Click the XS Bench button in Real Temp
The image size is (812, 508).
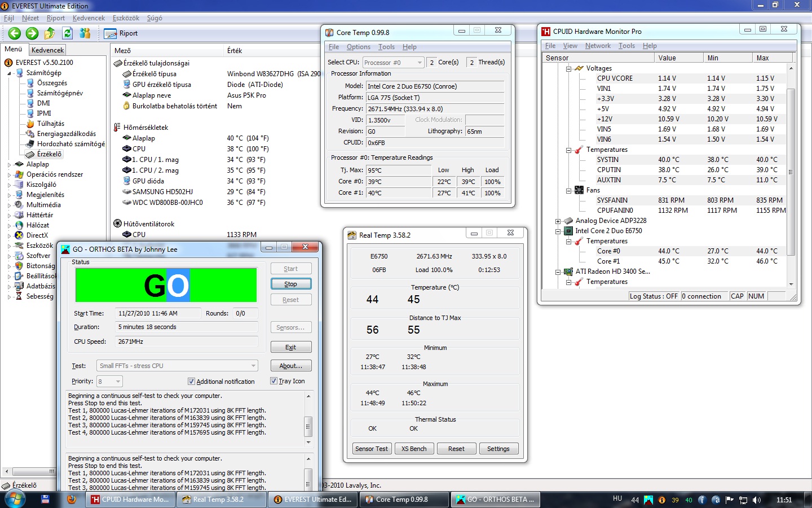click(x=414, y=449)
